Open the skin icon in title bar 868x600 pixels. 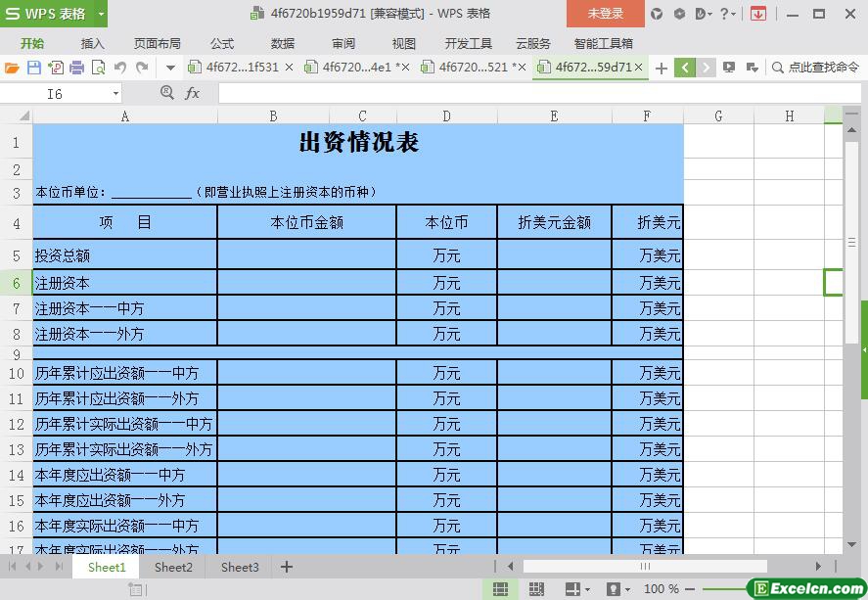tap(657, 14)
